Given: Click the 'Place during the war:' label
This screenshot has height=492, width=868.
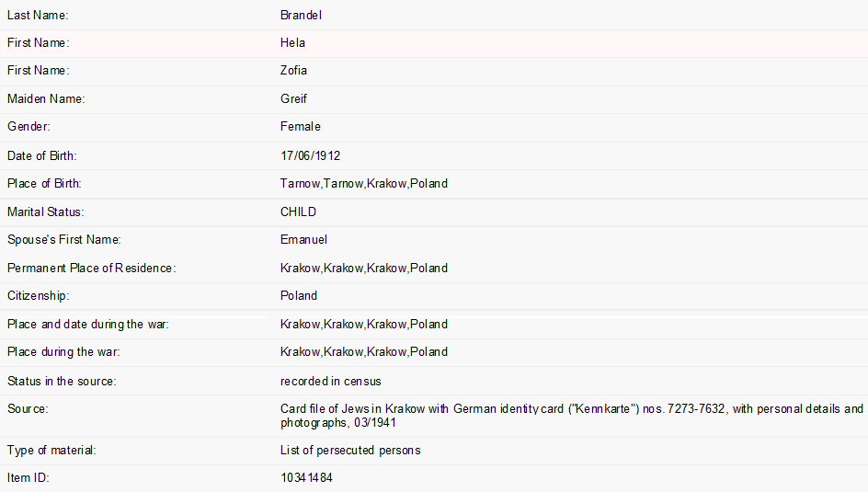Looking at the screenshot, I should point(63,351).
